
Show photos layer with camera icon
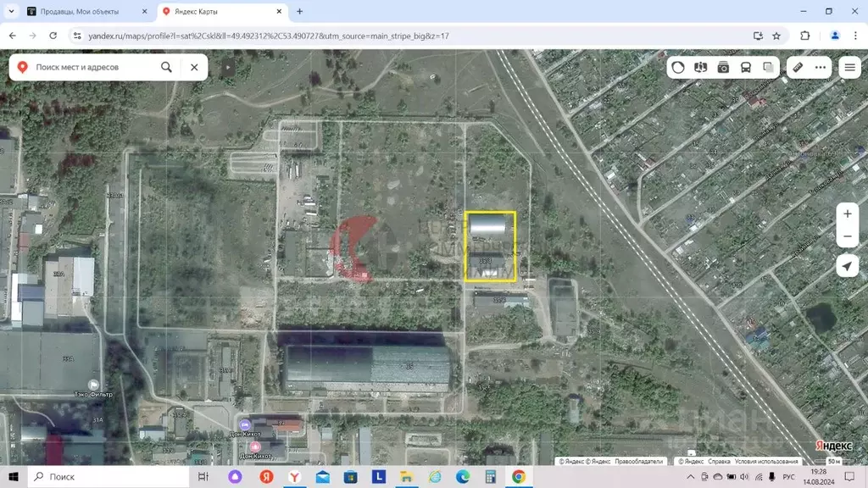coord(723,68)
